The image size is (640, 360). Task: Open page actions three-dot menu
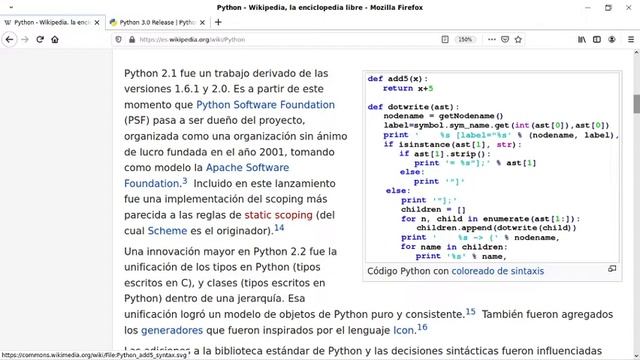491,40
